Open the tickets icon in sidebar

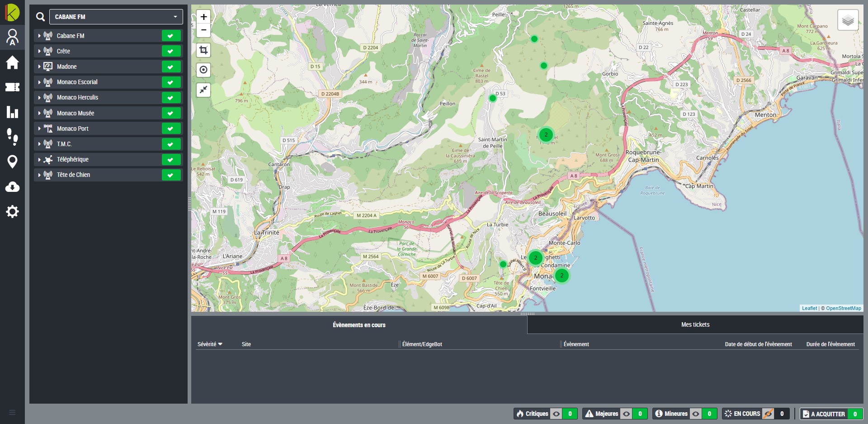tap(12, 87)
